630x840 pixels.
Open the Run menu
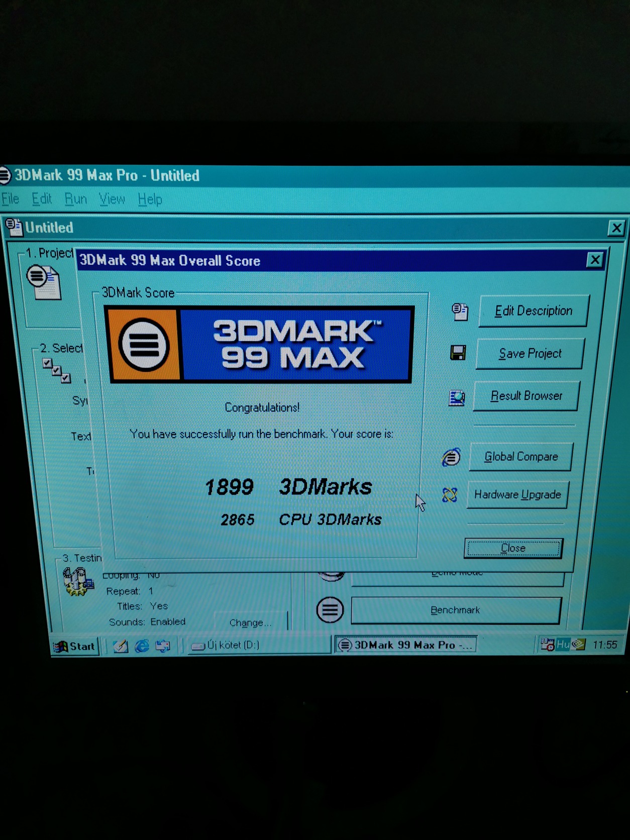[76, 199]
